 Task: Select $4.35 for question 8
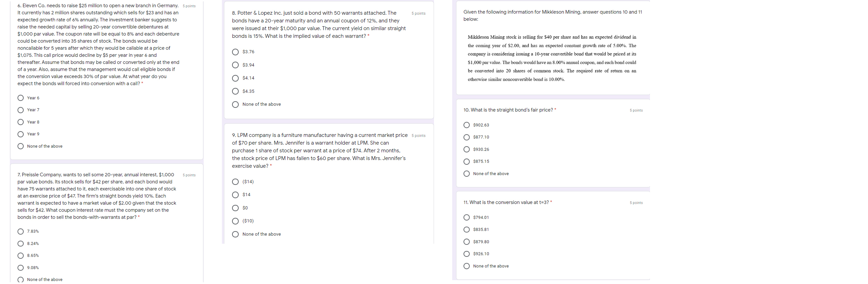pos(235,91)
